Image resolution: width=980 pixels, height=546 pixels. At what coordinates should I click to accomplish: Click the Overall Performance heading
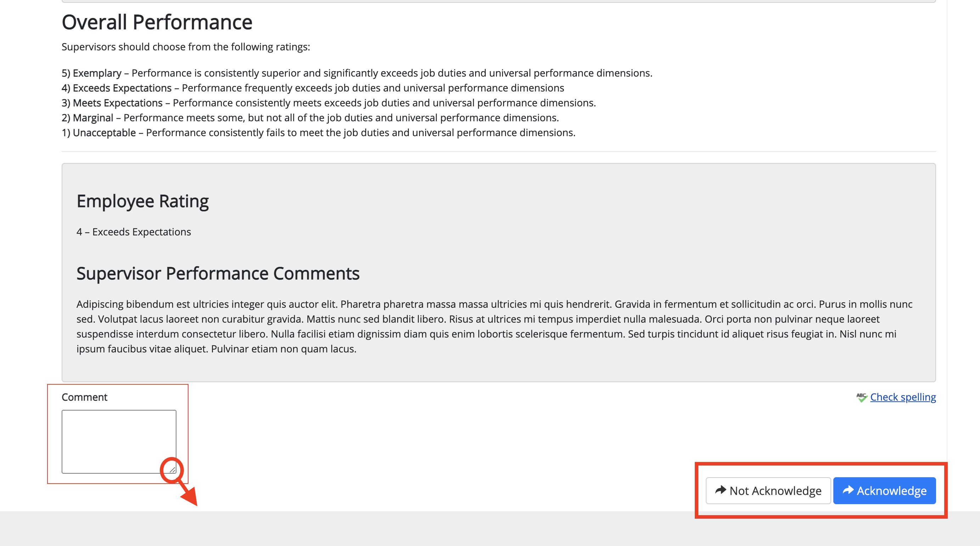point(157,22)
